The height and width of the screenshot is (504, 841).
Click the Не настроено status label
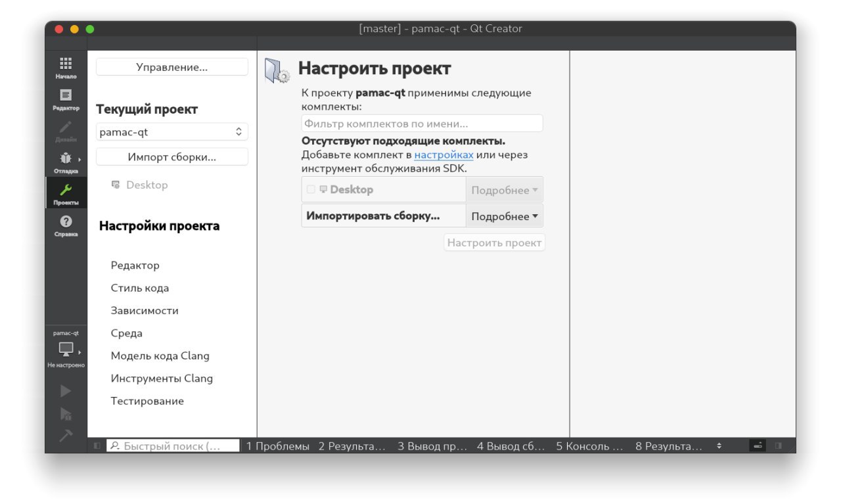tap(66, 365)
